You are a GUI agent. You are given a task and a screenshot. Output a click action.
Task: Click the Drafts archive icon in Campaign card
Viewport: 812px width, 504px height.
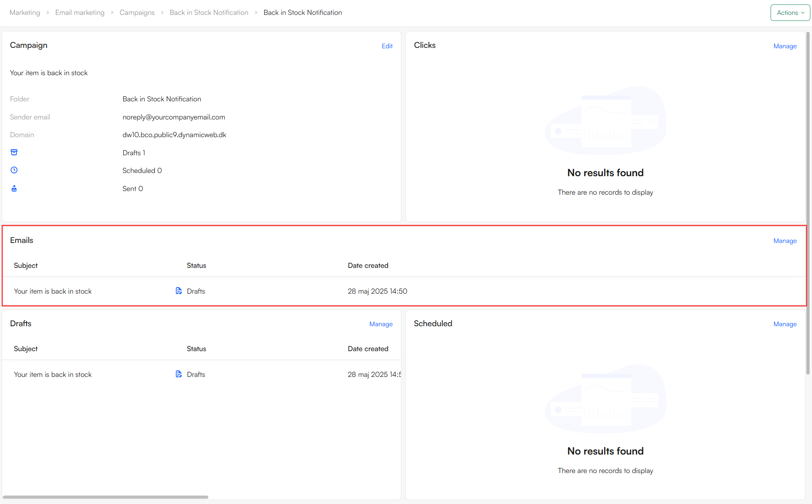(x=14, y=152)
